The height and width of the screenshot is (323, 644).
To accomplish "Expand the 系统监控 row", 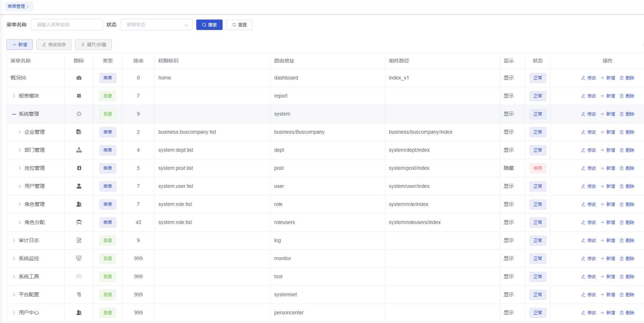I will tap(14, 258).
